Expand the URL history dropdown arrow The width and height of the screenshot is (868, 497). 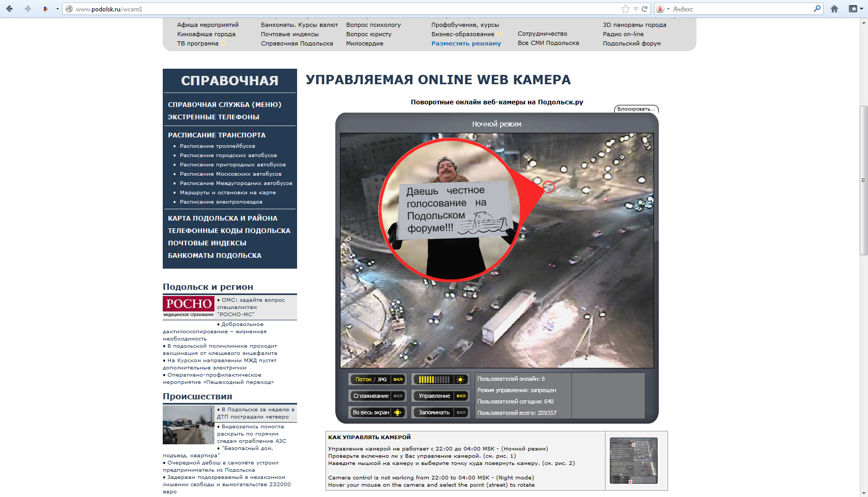coord(636,9)
